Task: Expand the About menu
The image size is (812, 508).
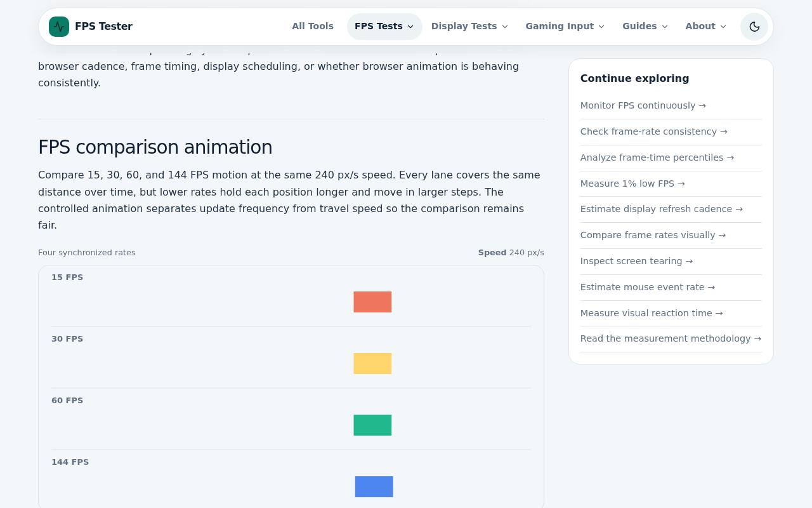Action: point(705,27)
